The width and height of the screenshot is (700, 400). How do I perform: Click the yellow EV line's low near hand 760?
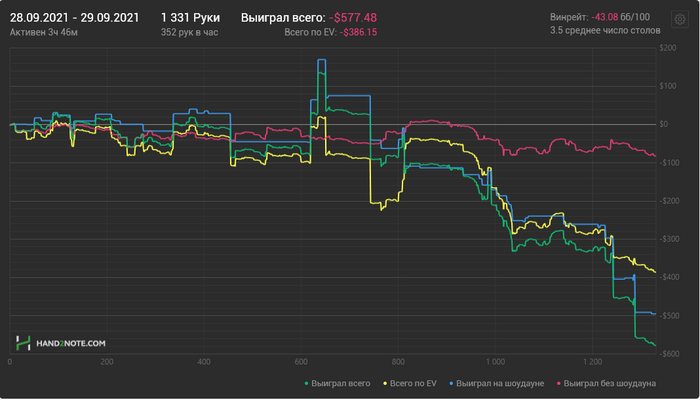pyautogui.click(x=381, y=209)
